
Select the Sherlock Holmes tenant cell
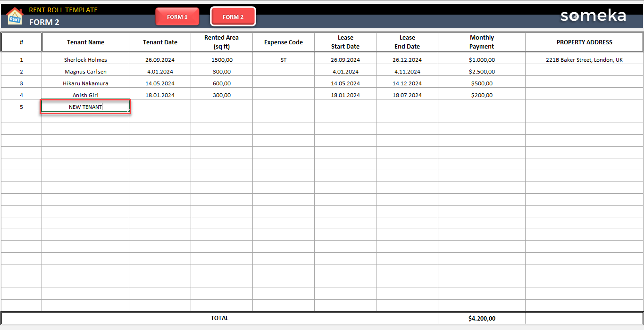coord(85,59)
